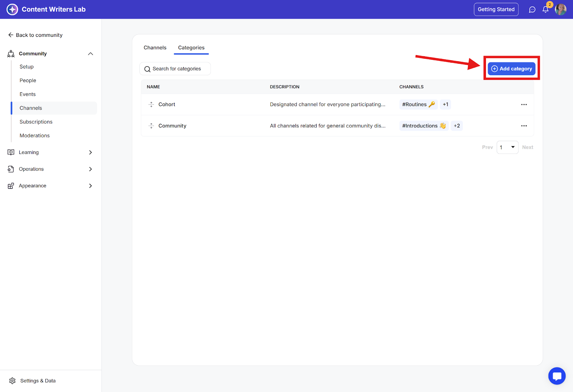Collapse the Community sidebar section

90,54
